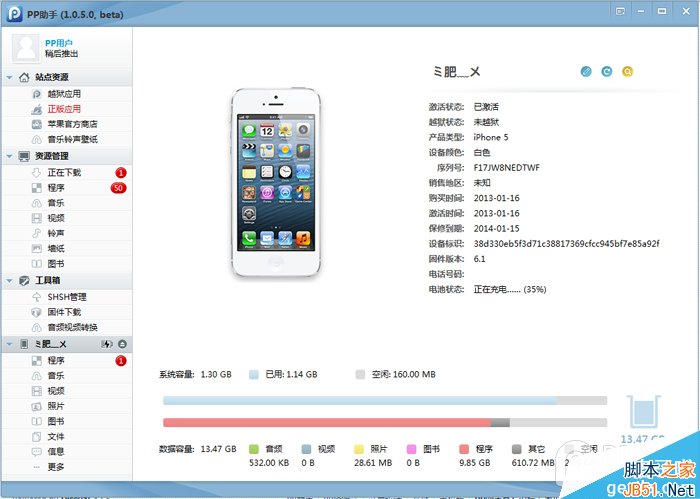Collapse the 资源管理 section

point(9,156)
